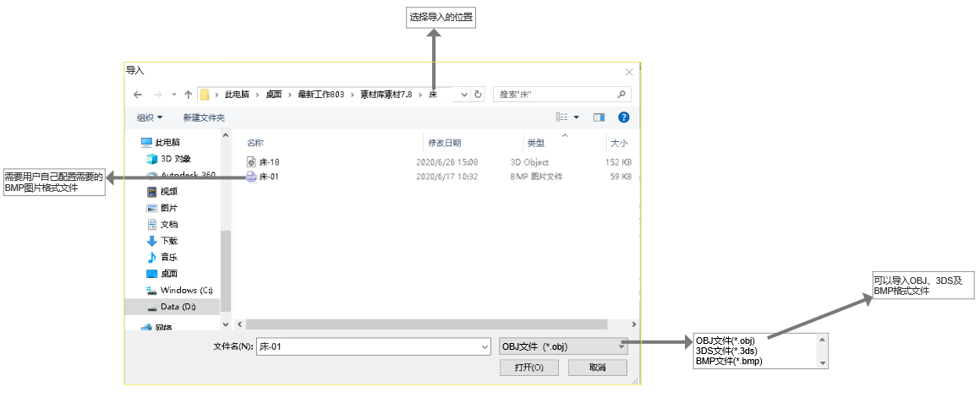This screenshot has height=398, width=980.
Task: Choose 3DS文件(*.3ds) from the list
Action: 726,351
